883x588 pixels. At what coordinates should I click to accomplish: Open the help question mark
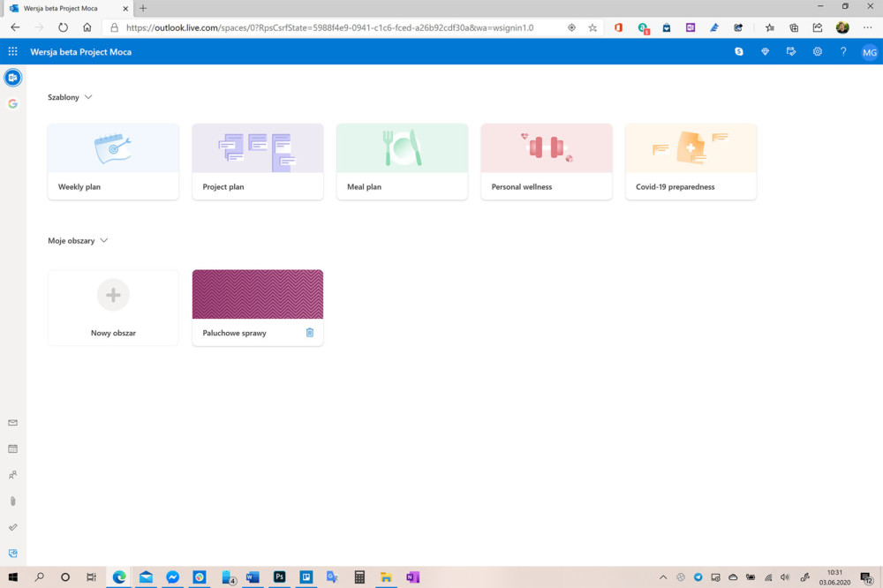point(843,51)
